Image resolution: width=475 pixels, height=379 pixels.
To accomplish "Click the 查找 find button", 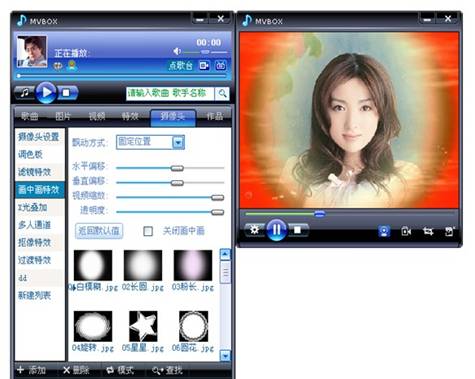I will (167, 370).
